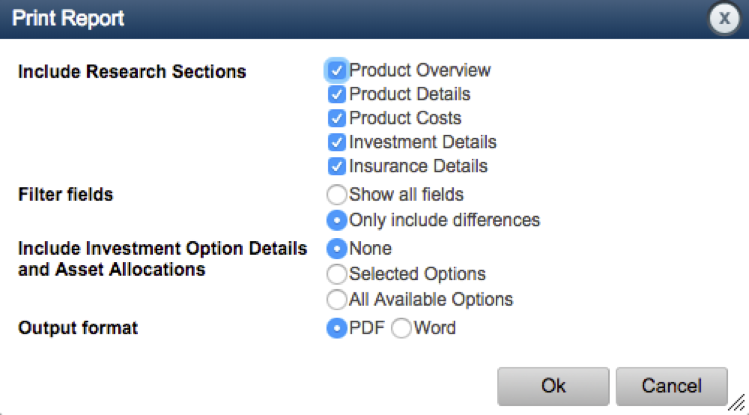This screenshot has height=415, width=749.
Task: Uncheck the Insurance Details checkbox
Action: pos(337,166)
